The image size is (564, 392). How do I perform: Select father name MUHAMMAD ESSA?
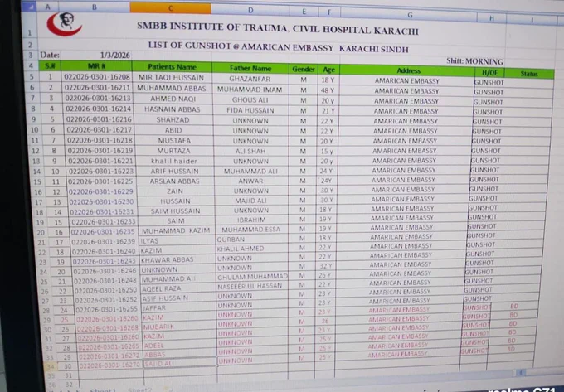(x=250, y=230)
